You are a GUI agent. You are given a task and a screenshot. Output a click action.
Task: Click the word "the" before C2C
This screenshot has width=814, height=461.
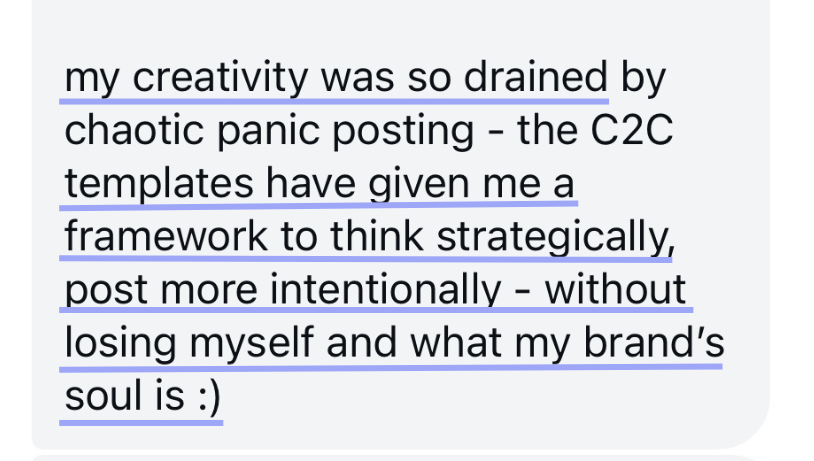click(547, 129)
